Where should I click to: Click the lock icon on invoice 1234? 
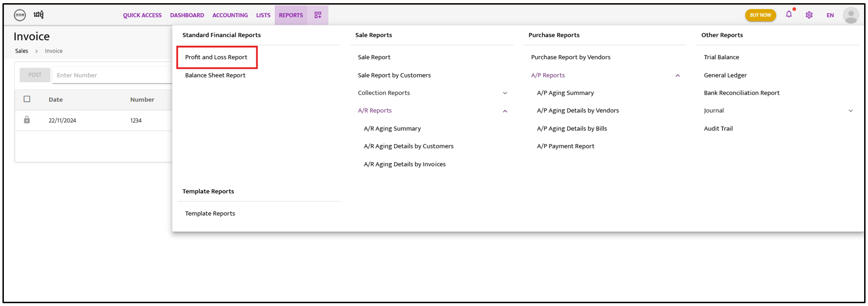tap(27, 120)
